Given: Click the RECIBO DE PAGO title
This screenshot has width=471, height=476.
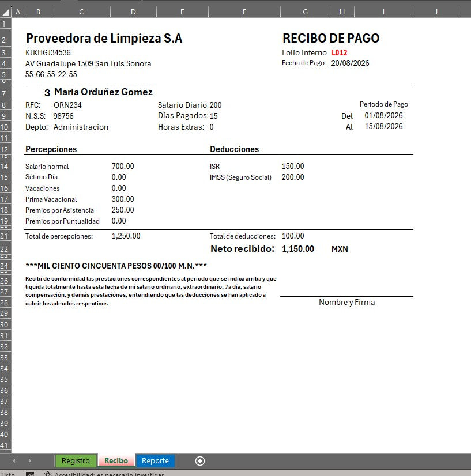Looking at the screenshot, I should [x=331, y=38].
